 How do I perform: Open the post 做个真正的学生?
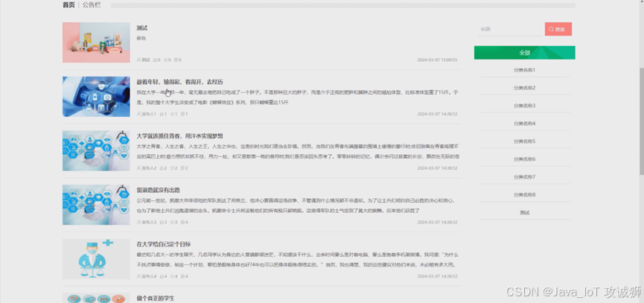[156, 299]
